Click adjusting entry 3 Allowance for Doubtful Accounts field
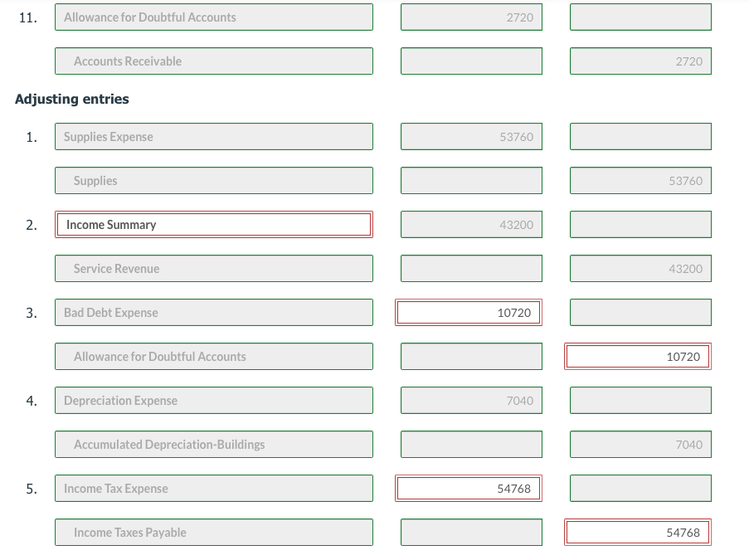Screen dimensions: 749x560 point(214,357)
